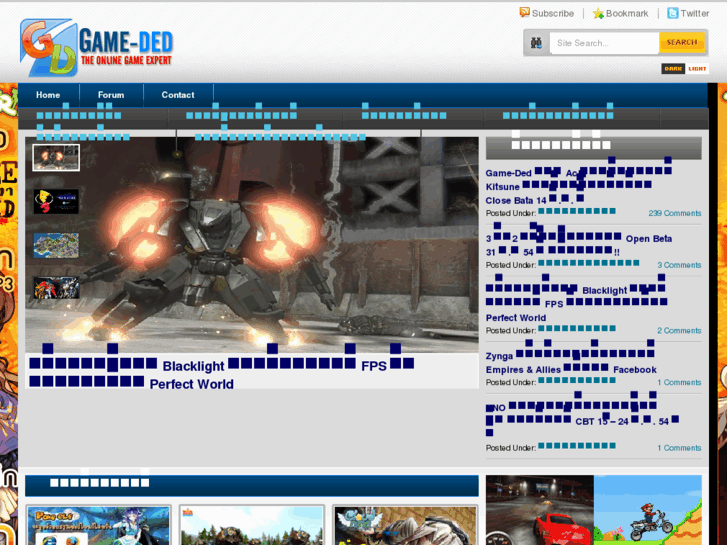This screenshot has height=545, width=727.
Task: Click the Game-Ded GD logo
Action: pos(96,47)
